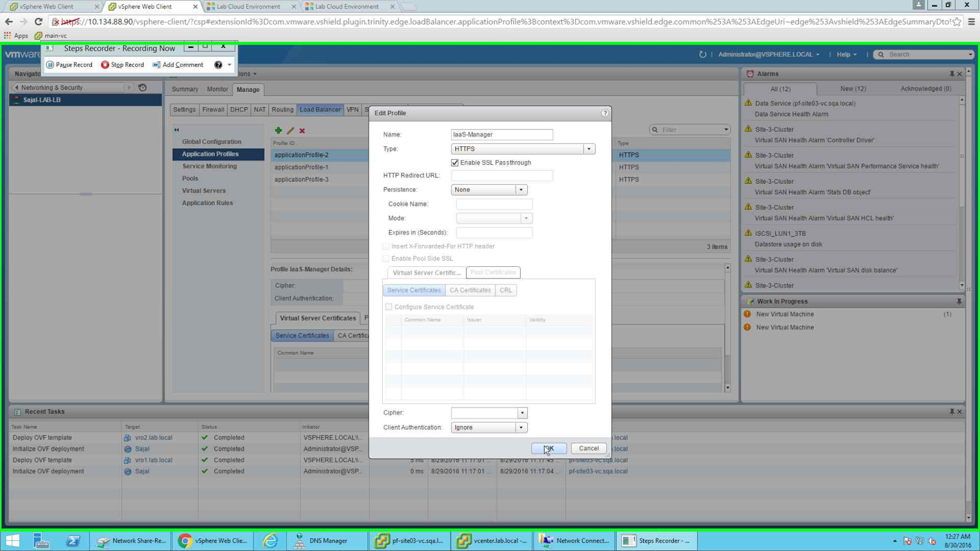
Task: Open the Windows Start button
Action: (x=12, y=541)
